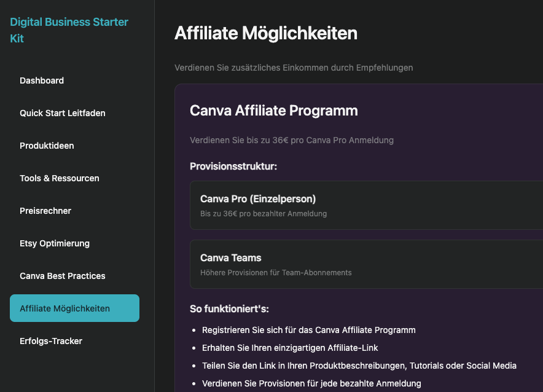Click bullet 'Erhalten Sie Ihren einzigartigen Affiliate-Link'
Image resolution: width=543 pixels, height=392 pixels.
[x=290, y=348]
